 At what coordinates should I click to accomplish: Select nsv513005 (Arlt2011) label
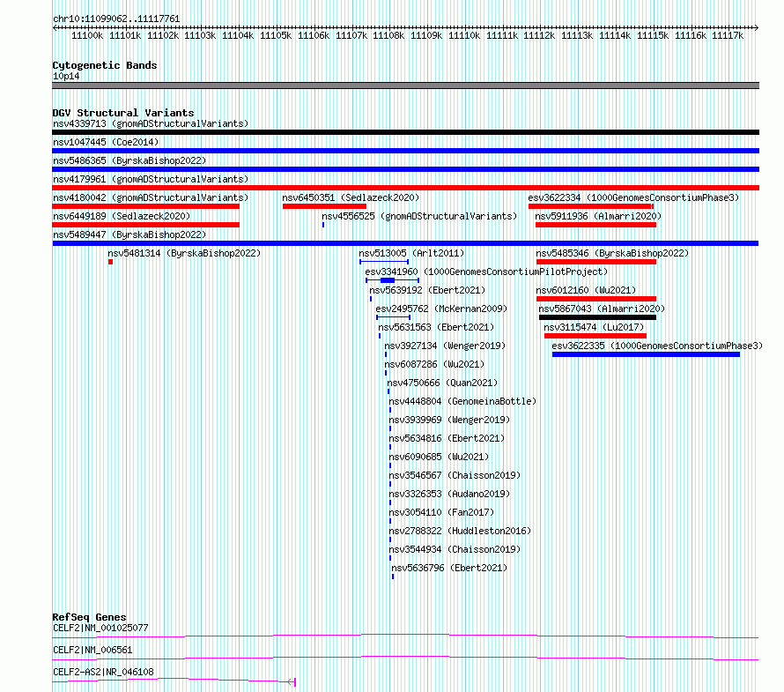point(411,253)
